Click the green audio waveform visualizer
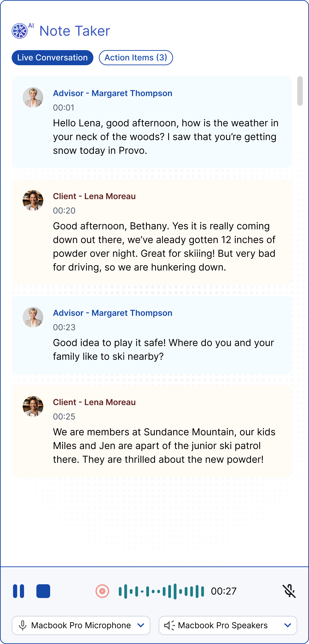309x644 pixels. tap(161, 591)
